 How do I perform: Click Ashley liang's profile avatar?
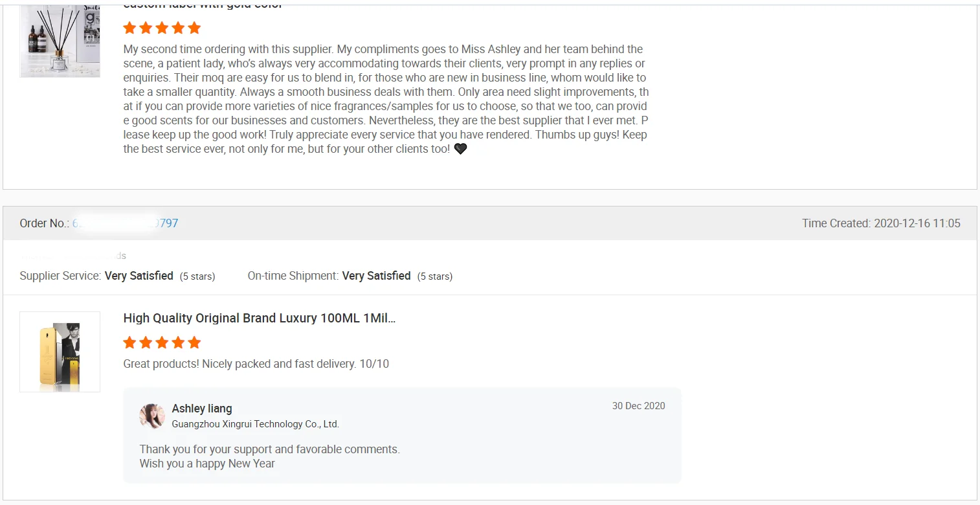click(152, 416)
